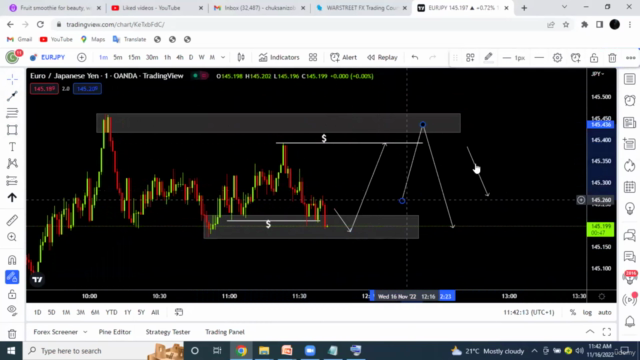This screenshot has height=360, width=640.
Task: Open the Indicators dialog
Action: (279, 58)
